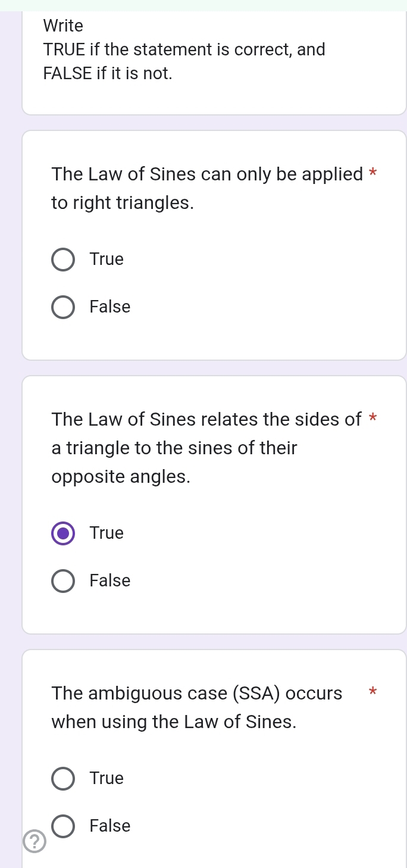Select True for the right triangles statement
407x868 pixels.
tap(62, 260)
